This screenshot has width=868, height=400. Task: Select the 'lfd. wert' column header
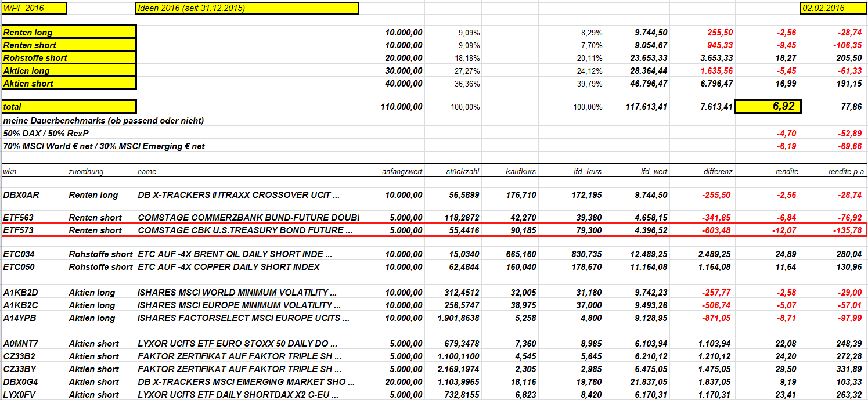(x=654, y=172)
